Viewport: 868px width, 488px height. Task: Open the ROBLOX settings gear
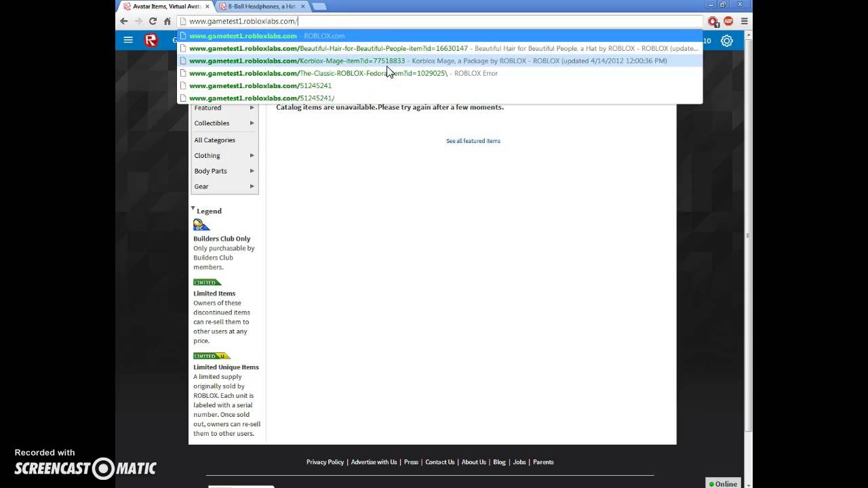click(727, 41)
